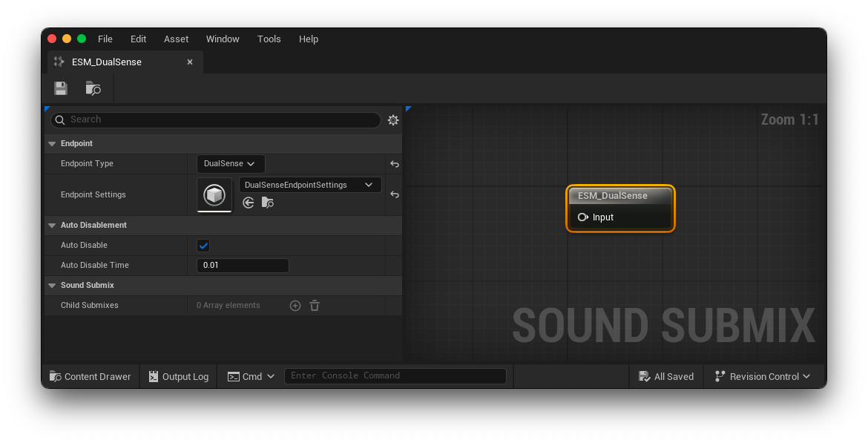Screen dimensions: 868x443
Task: Minimize window with yellow button
Action: [x=67, y=39]
